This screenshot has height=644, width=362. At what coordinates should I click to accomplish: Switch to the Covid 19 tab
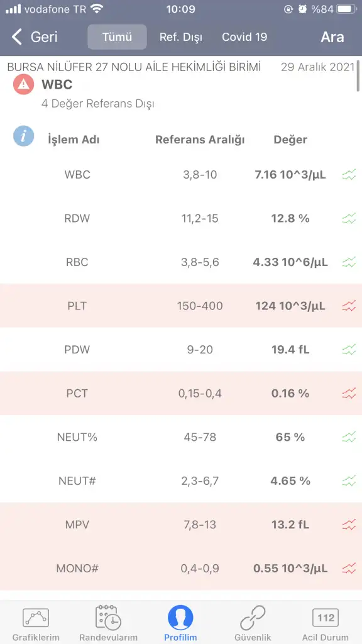coord(244,37)
